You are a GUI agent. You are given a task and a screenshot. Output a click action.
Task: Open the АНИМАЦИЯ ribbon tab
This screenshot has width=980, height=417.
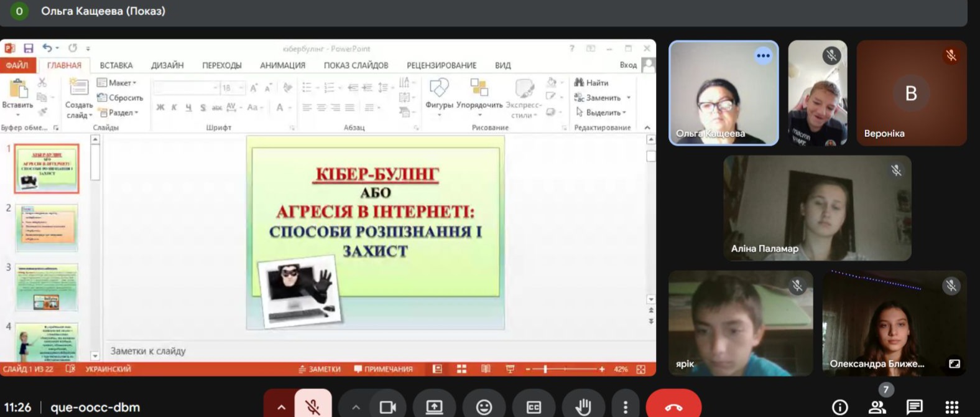pos(282,65)
